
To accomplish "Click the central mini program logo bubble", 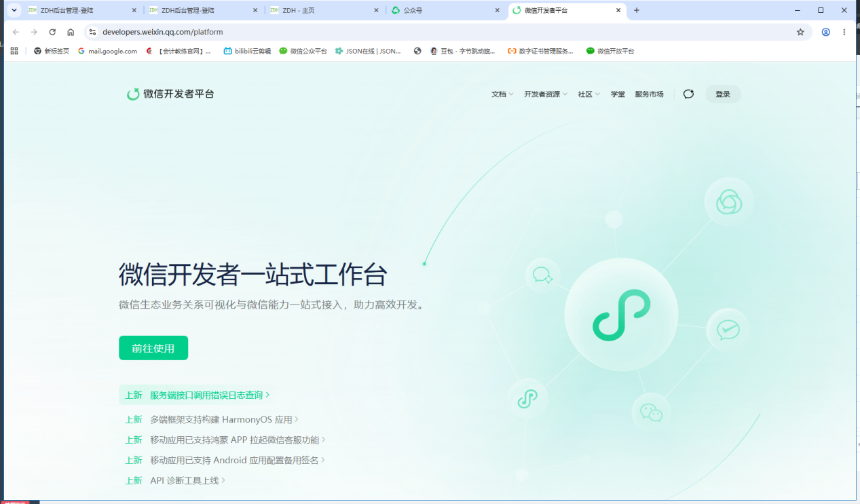I will [x=621, y=315].
